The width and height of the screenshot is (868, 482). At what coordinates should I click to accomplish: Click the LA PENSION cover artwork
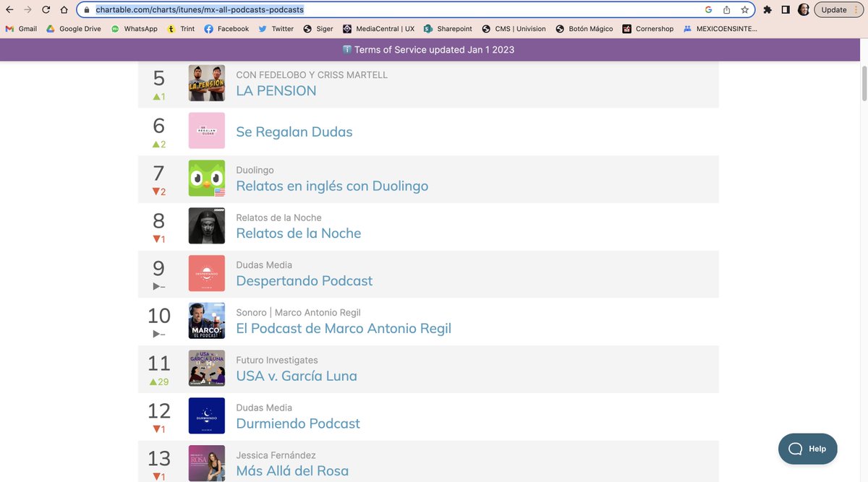206,83
